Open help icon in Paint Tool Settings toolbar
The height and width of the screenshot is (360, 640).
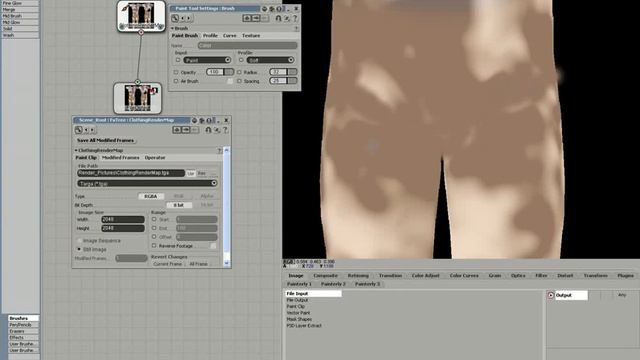[x=295, y=18]
